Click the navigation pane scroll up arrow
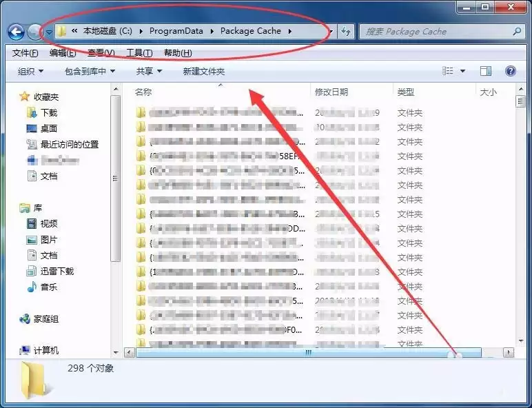Screen dimensions: 532x408 pos(116,90)
